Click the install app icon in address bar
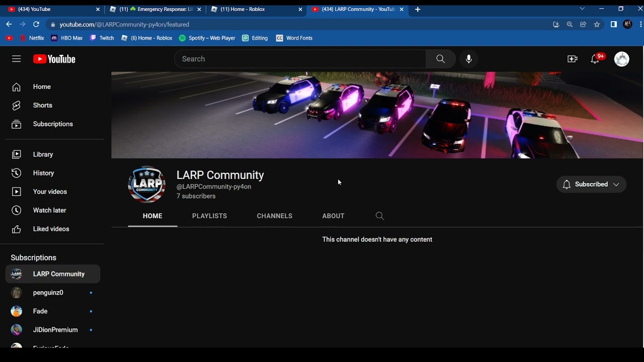The image size is (644, 362). (x=556, y=24)
